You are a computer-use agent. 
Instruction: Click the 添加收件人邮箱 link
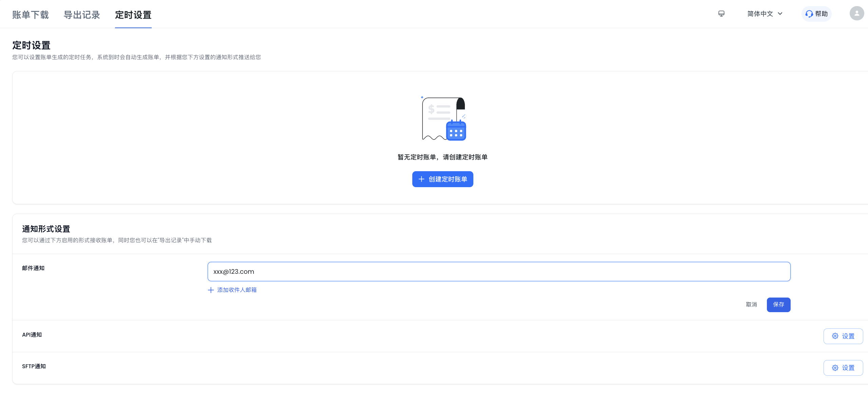tap(237, 290)
